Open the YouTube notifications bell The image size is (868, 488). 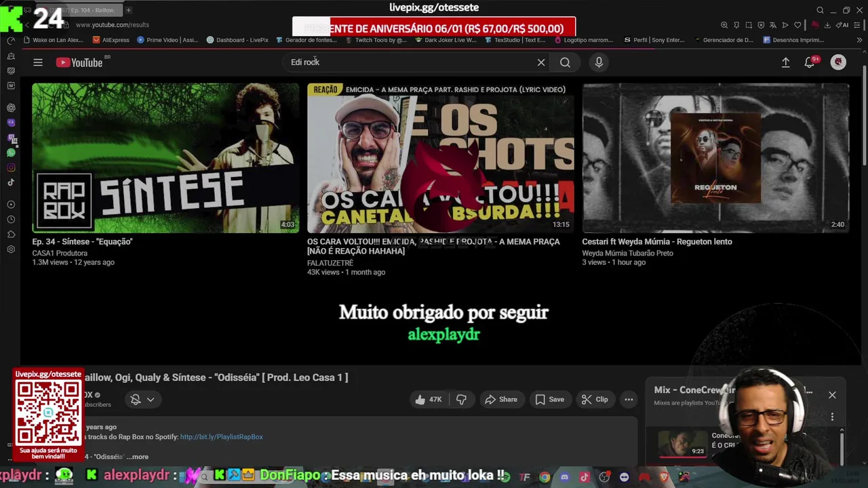pos(810,62)
